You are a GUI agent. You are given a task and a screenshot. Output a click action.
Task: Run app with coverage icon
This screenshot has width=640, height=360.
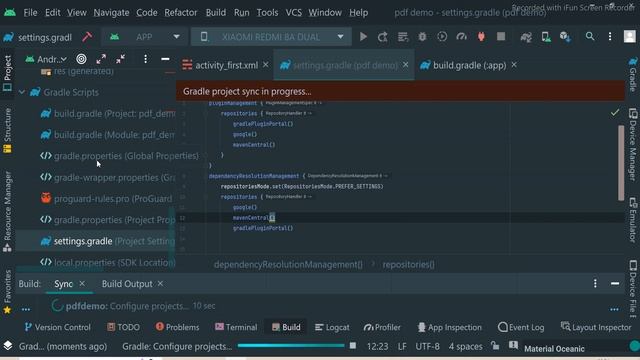click(442, 37)
